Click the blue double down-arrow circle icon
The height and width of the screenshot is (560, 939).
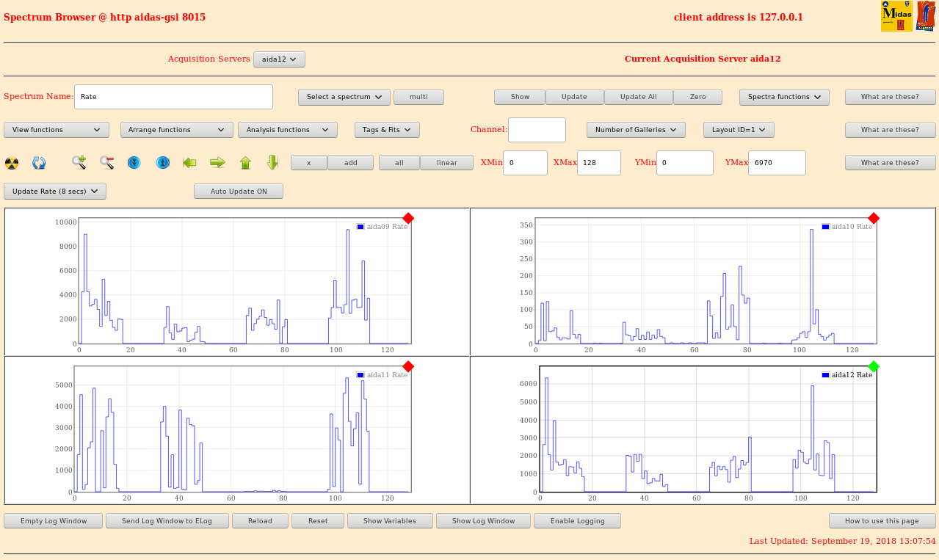(x=134, y=162)
